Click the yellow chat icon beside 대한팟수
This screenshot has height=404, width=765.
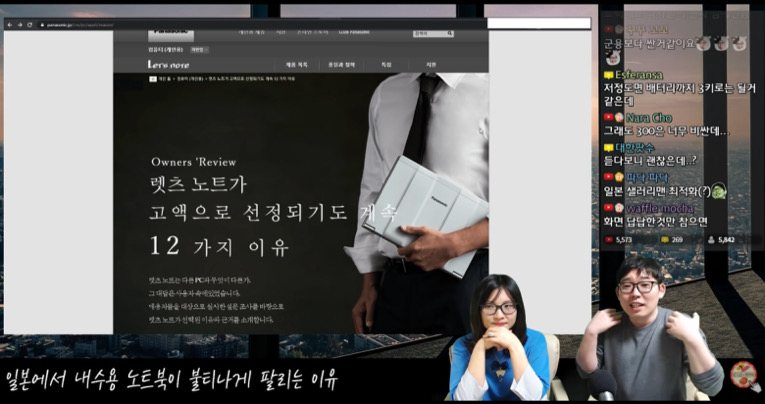click(x=608, y=147)
